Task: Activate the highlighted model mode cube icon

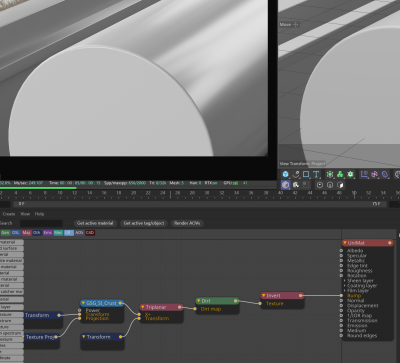Action: [285, 185]
